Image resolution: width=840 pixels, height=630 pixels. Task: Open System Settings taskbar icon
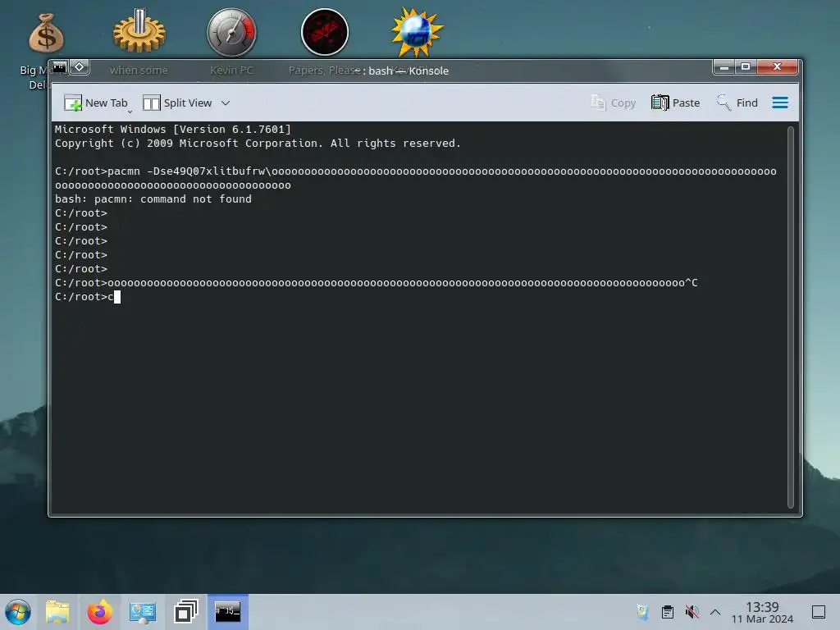point(143,612)
